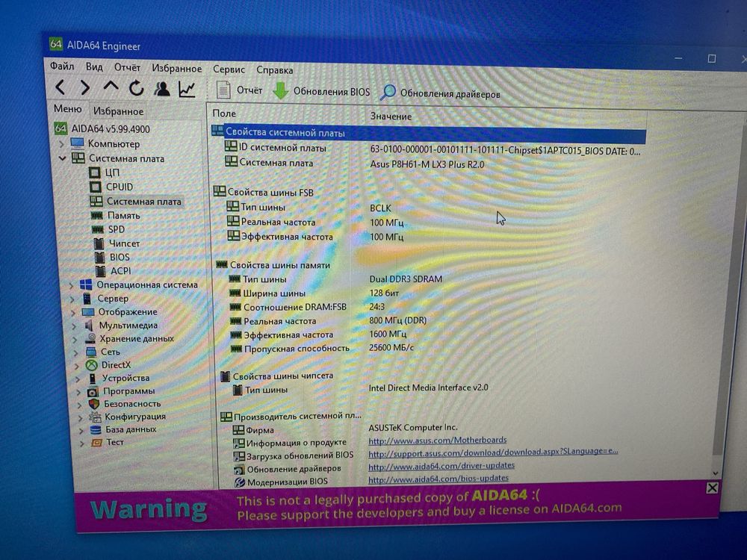This screenshot has width=747, height=560.
Task: Open the support.asus.com download link
Action: coord(493,451)
